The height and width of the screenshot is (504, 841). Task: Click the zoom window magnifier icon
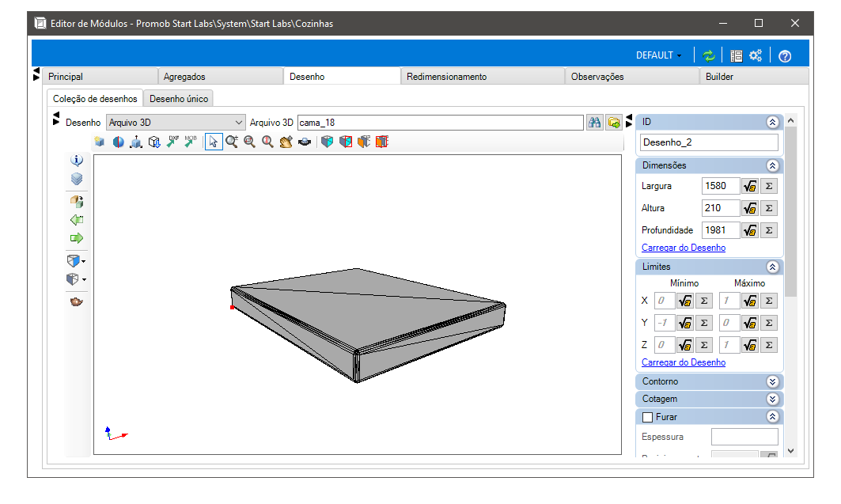pos(249,142)
